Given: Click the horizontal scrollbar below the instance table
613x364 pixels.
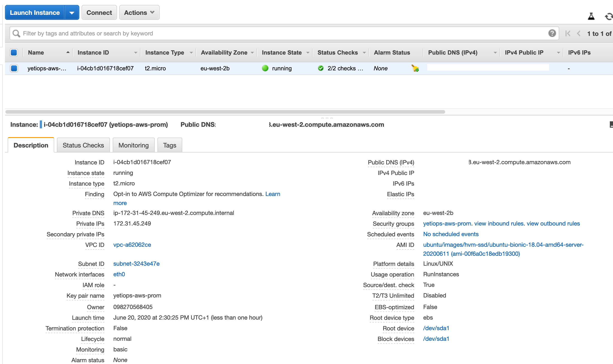Looking at the screenshot, I should 221,112.
